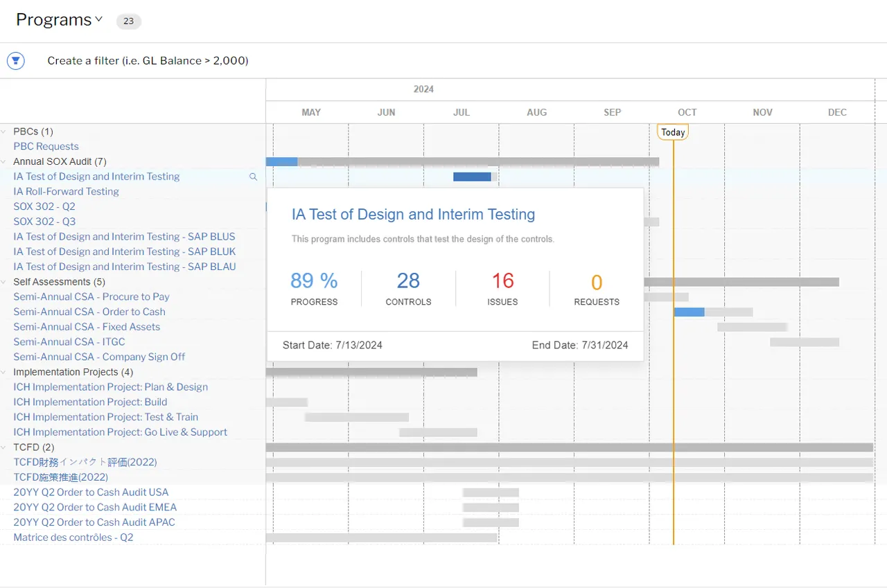Open Matrice des contrôles - Q2 program

pyautogui.click(x=73, y=537)
